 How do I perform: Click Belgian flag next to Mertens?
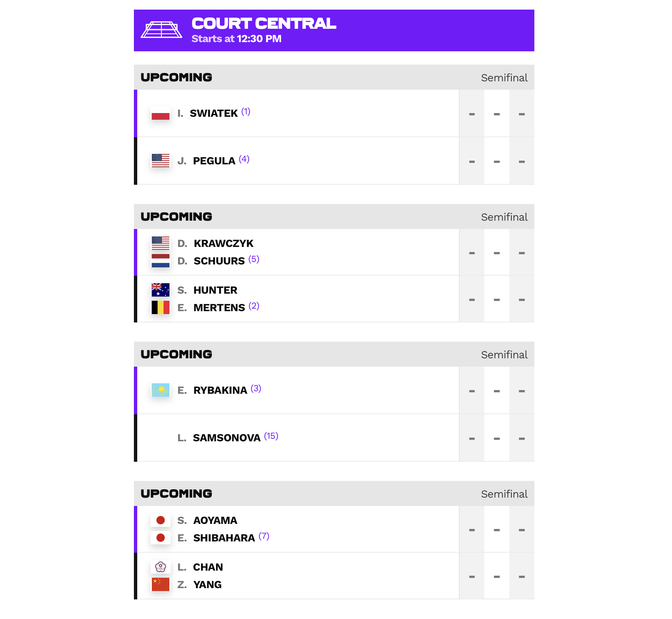[x=161, y=307]
